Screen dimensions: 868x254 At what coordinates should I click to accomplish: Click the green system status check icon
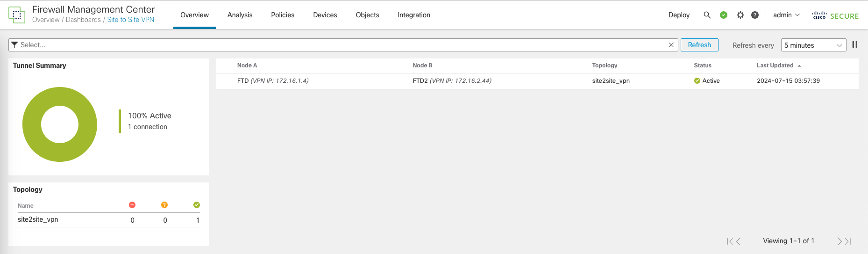click(723, 15)
